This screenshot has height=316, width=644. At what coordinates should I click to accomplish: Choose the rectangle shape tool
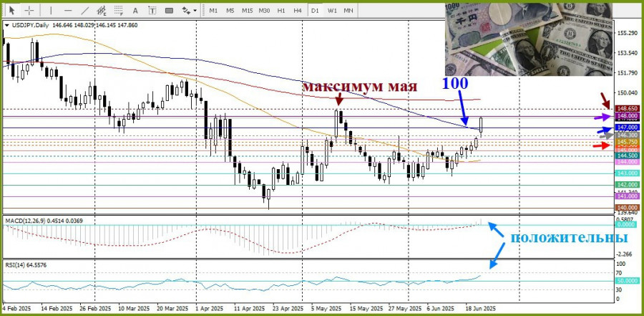[x=169, y=10]
